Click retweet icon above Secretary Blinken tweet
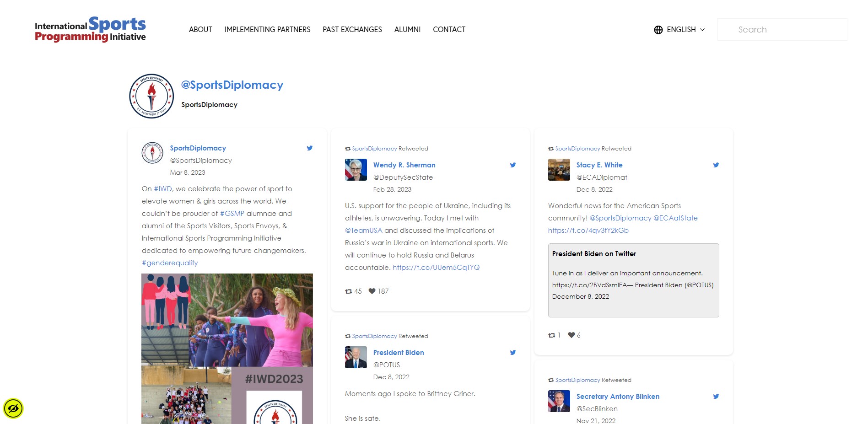This screenshot has height=424, width=868. 551,380
